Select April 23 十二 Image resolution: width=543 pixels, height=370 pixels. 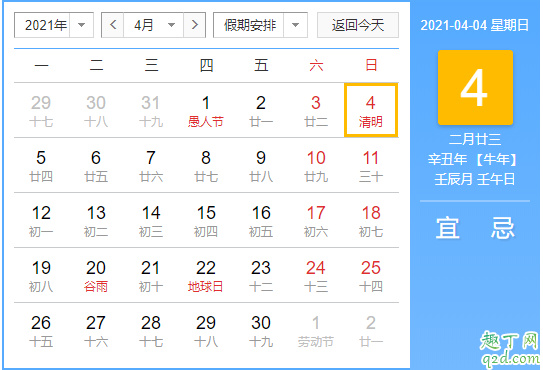(x=261, y=276)
